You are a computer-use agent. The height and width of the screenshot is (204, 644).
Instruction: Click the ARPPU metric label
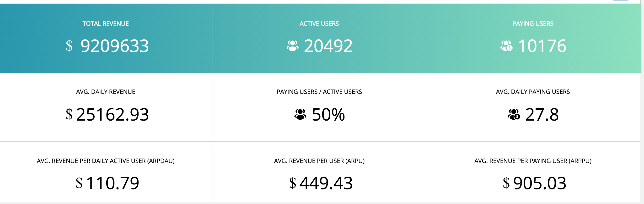tap(533, 161)
